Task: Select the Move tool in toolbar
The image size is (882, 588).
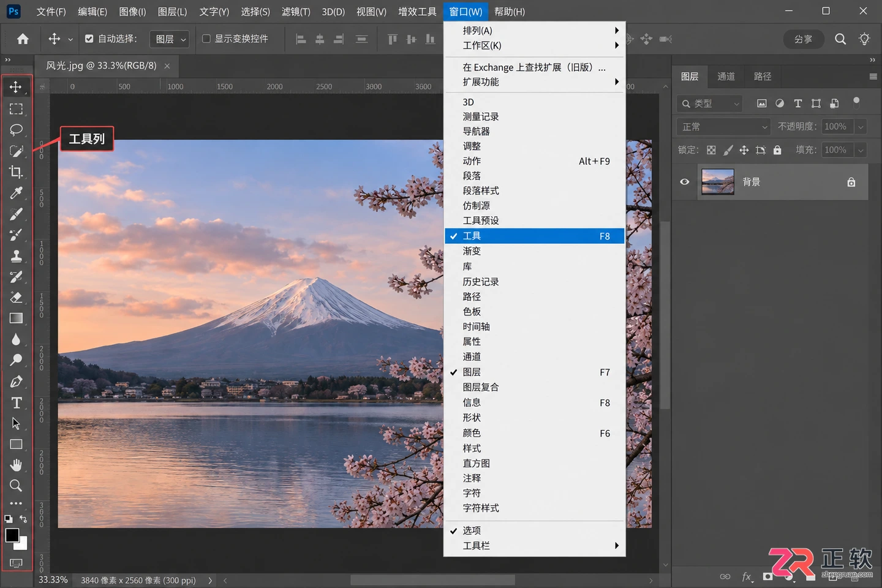Action: point(16,87)
